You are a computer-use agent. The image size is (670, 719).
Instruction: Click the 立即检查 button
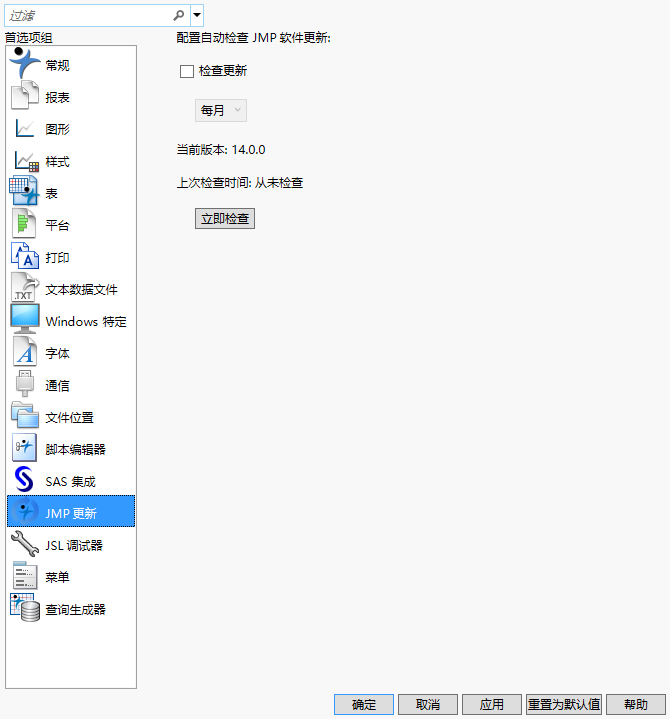[x=225, y=218]
